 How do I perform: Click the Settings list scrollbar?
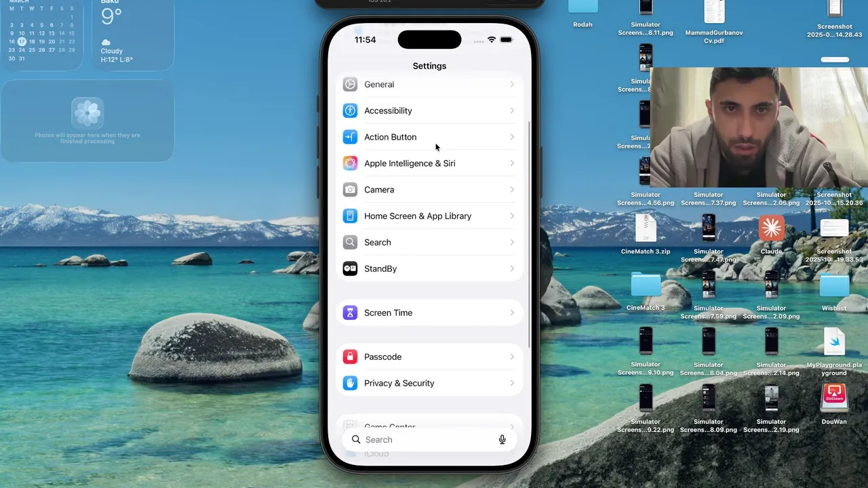click(x=529, y=235)
